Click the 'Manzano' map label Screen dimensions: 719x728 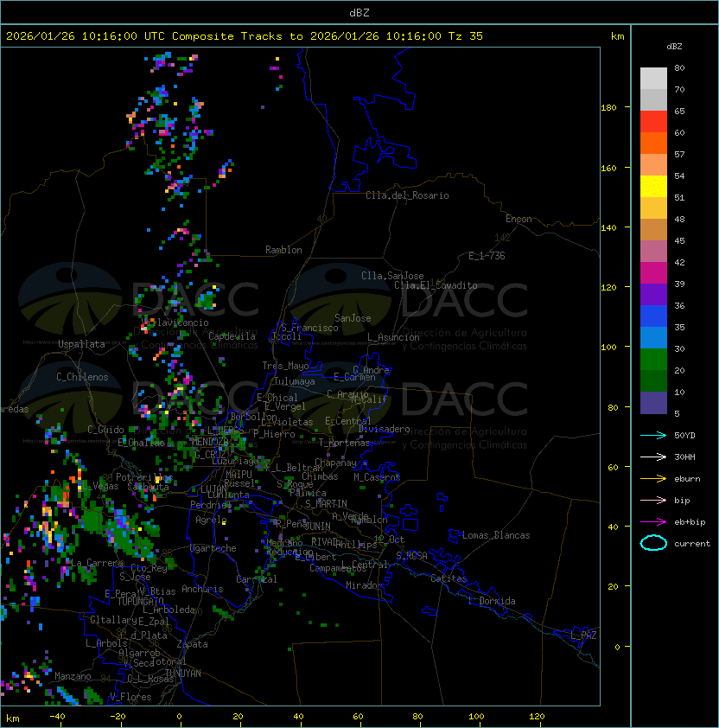pos(73,676)
